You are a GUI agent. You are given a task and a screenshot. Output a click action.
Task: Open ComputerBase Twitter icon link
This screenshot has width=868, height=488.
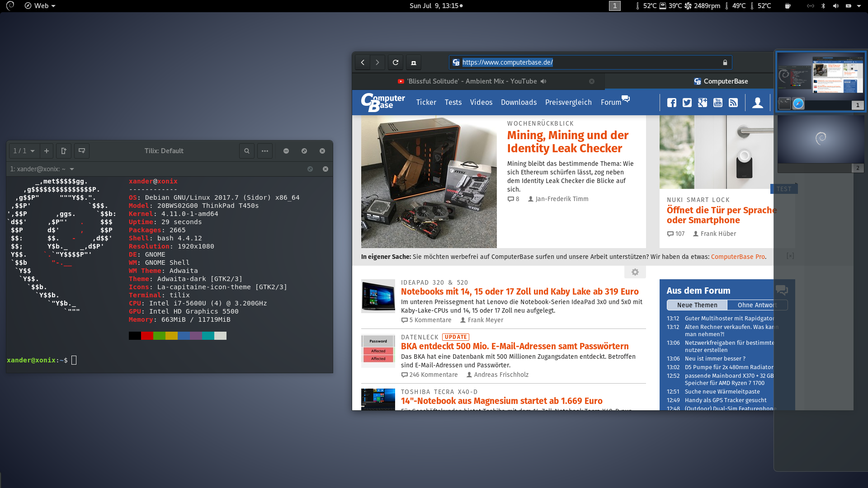pyautogui.click(x=687, y=103)
